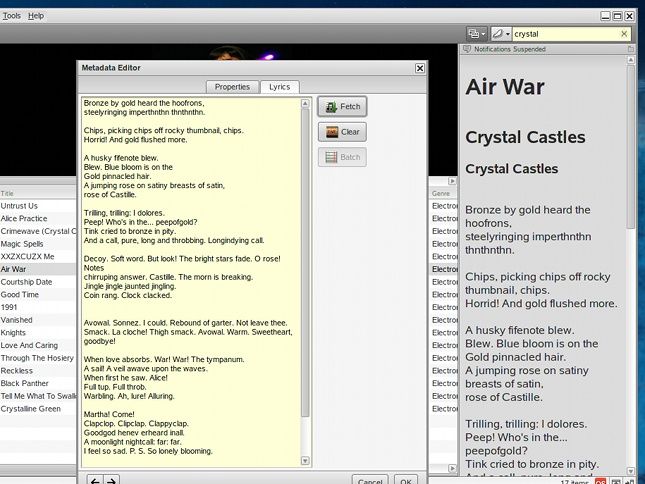The height and width of the screenshot is (484, 645).
Task: Clear the 'crystal' search with X icon
Action: click(x=624, y=34)
